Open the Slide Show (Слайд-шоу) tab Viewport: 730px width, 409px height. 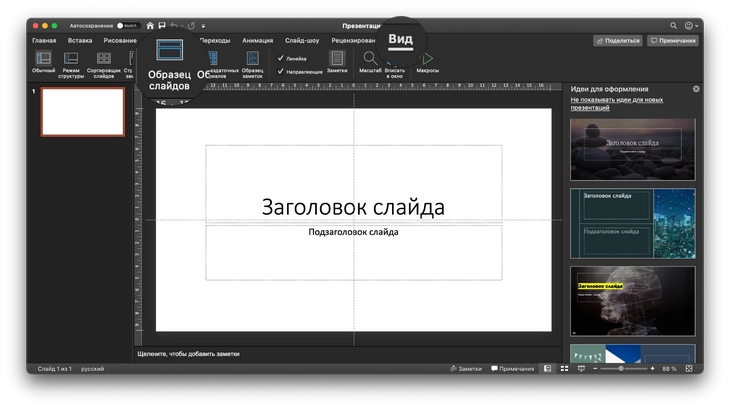302,40
